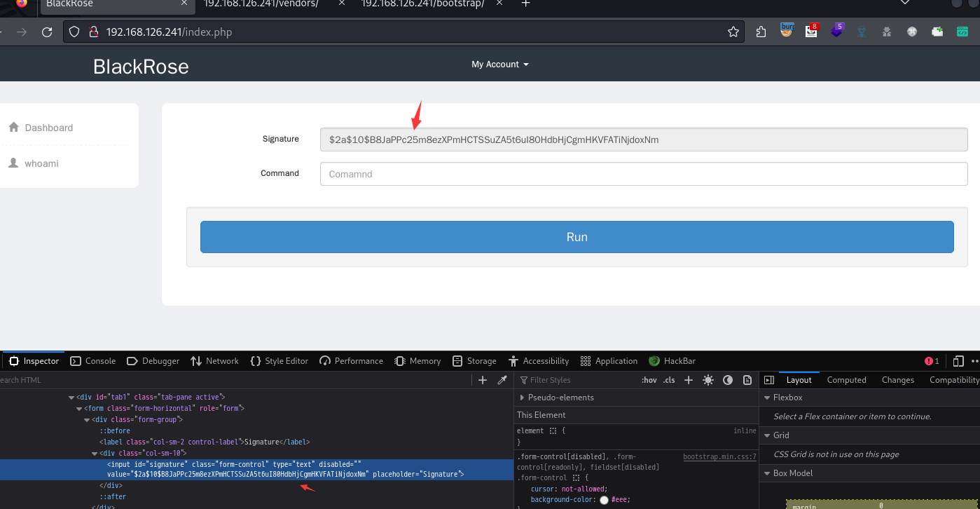Open the whoami sidebar link
The image size is (980, 509).
pyautogui.click(x=42, y=163)
